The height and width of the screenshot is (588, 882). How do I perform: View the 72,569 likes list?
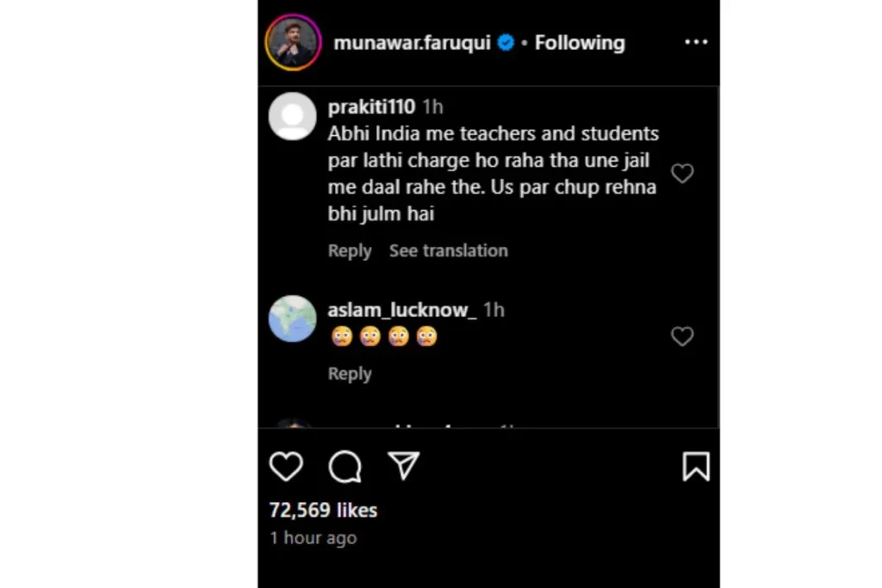click(323, 510)
